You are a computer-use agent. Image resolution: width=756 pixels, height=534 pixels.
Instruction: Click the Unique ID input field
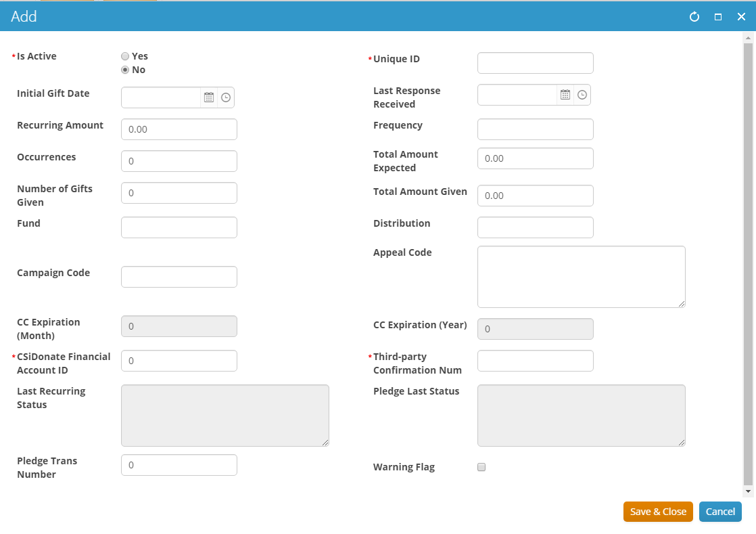535,63
